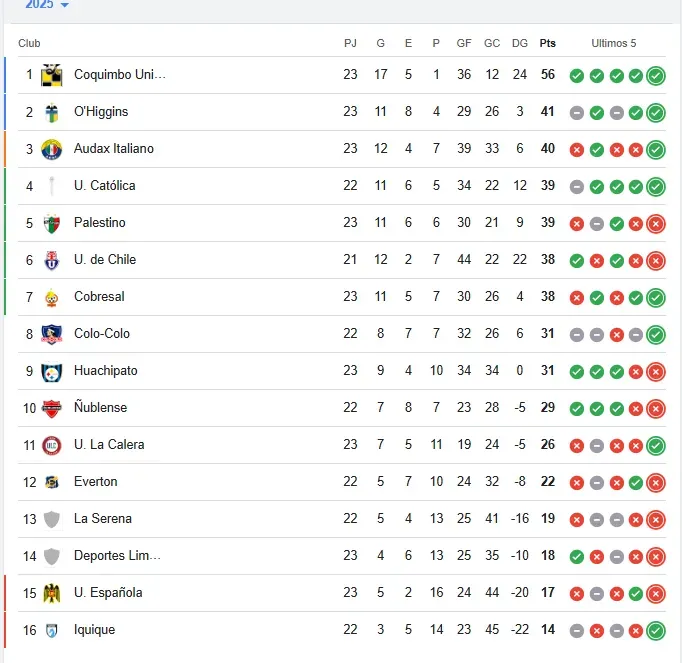Viewport: 682px width, 663px height.
Task: Open the 2025 season dropdown
Action: (x=47, y=5)
